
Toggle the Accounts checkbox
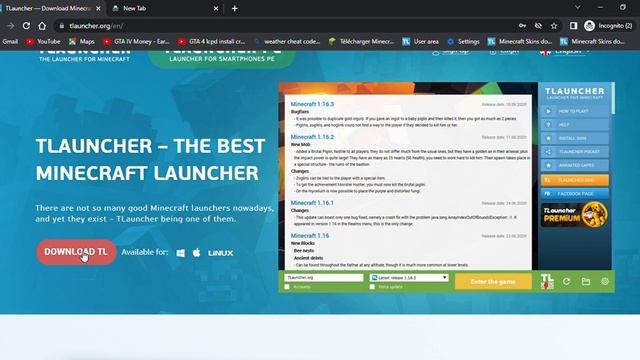pos(287,287)
